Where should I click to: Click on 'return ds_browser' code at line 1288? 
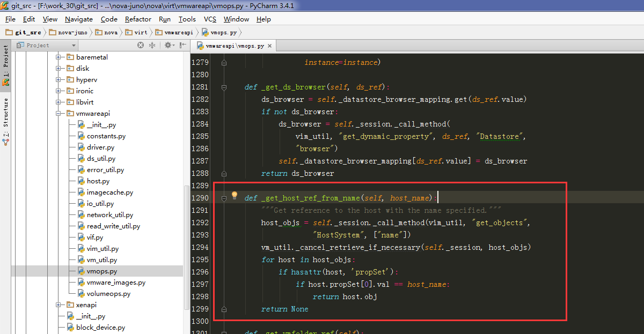(297, 173)
